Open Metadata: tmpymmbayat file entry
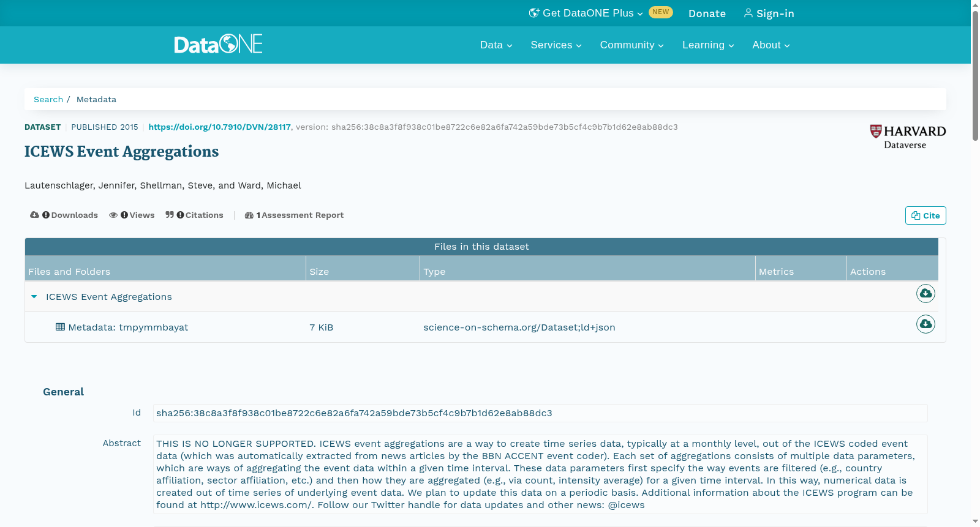The image size is (980, 527). (128, 327)
